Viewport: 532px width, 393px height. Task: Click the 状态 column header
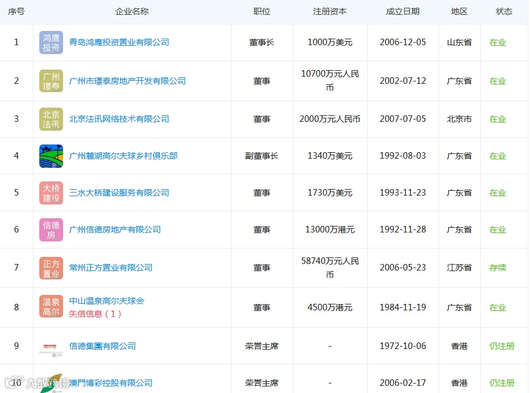click(x=504, y=11)
